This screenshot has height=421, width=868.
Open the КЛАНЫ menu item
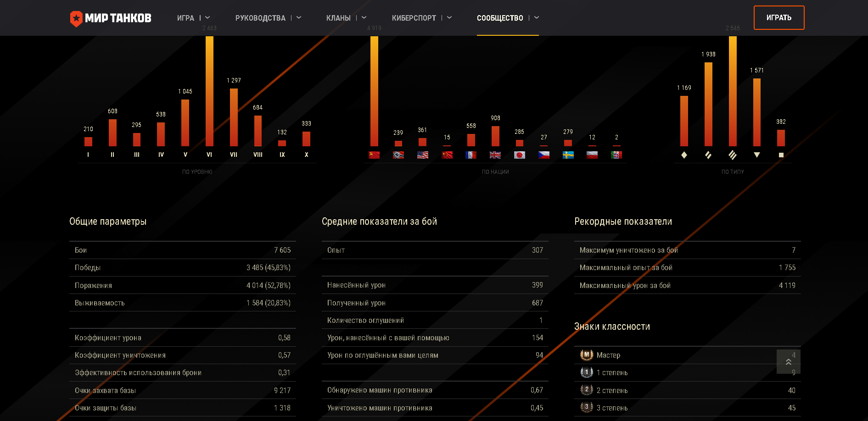pos(338,18)
